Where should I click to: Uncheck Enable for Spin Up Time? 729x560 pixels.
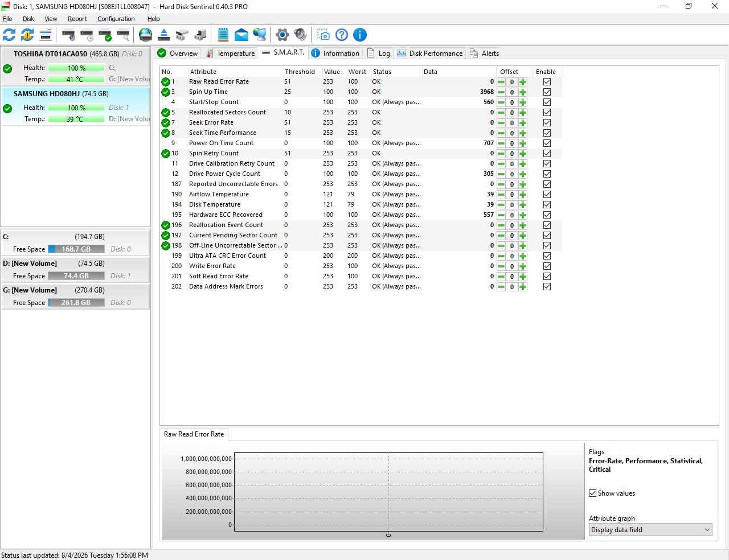click(x=547, y=92)
